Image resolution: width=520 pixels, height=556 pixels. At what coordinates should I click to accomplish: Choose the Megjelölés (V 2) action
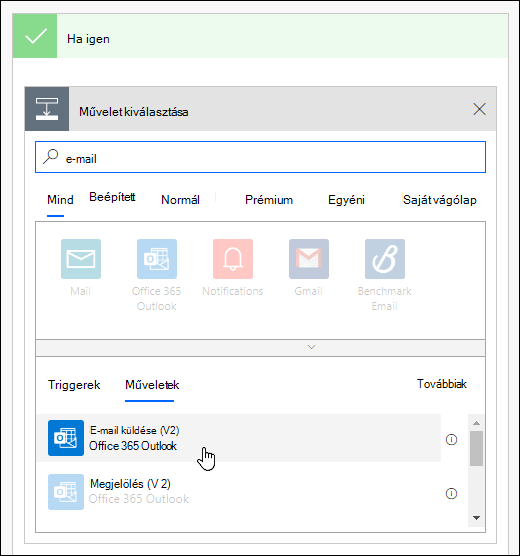point(239,492)
